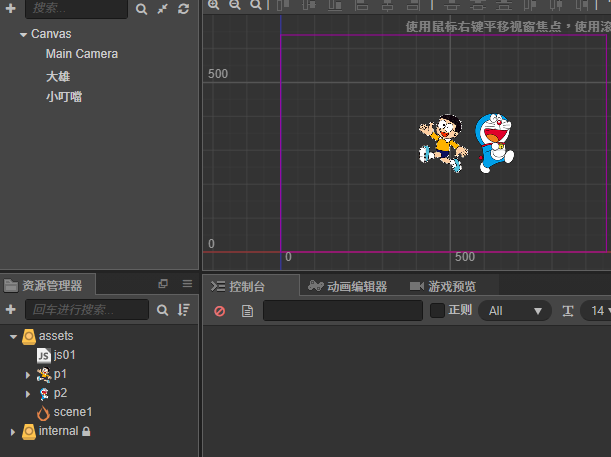Collapse the Canvas node
611x457 pixels.
tap(23, 35)
